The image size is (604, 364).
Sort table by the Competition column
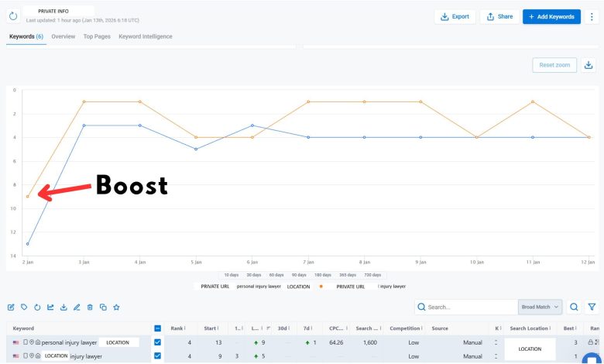(x=405, y=328)
